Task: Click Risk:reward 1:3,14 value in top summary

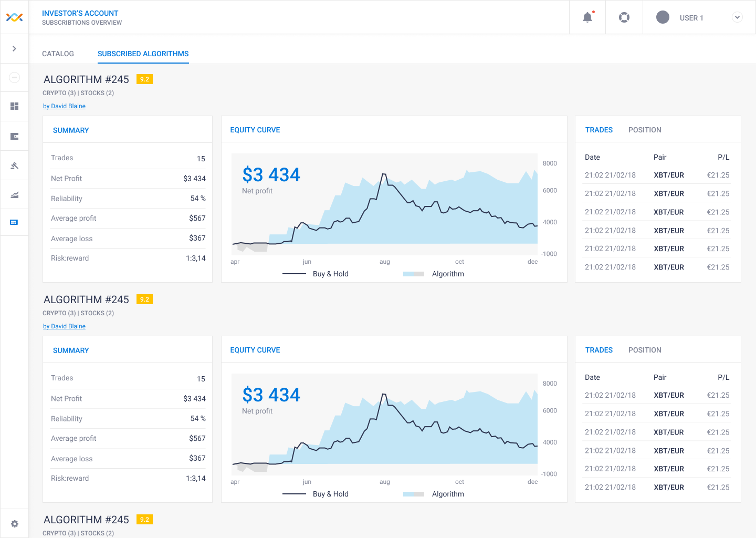Action: click(196, 258)
